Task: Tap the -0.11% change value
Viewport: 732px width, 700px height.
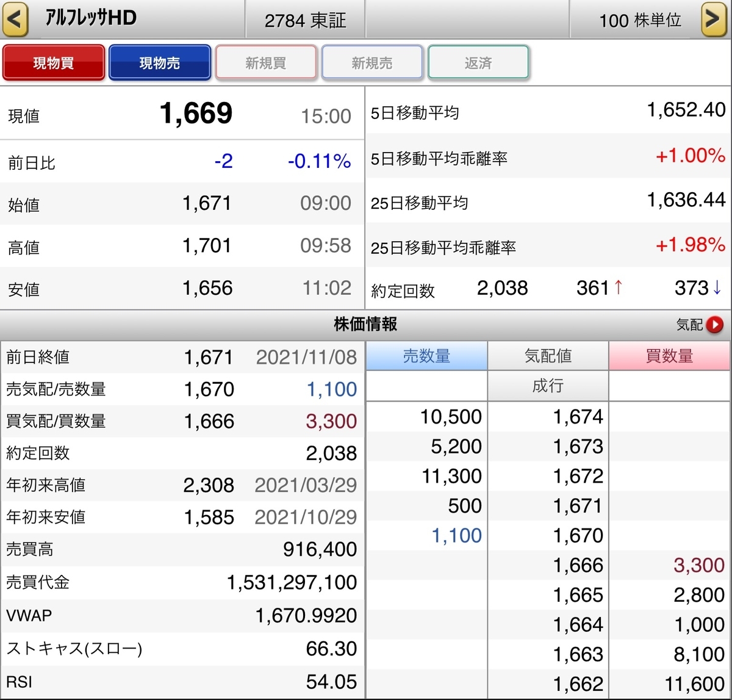Action: pyautogui.click(x=319, y=161)
